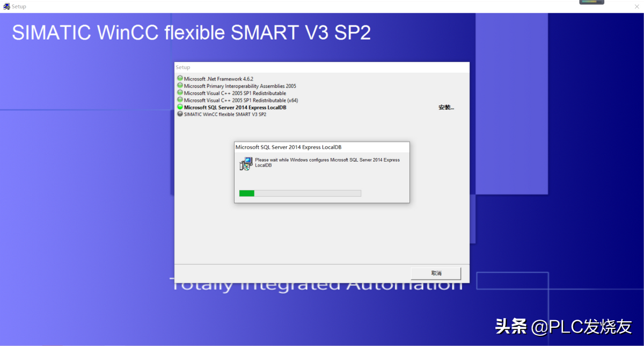Screen dimensions: 644x346
Task: Click the status dot for Primary Interoperability Assemblies 2005
Action: 180,85
